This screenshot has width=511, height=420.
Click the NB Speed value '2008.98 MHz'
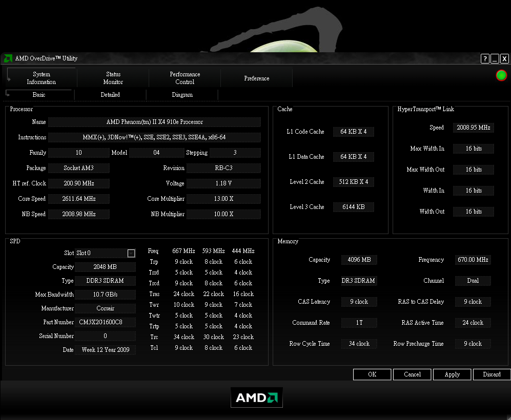(x=79, y=214)
